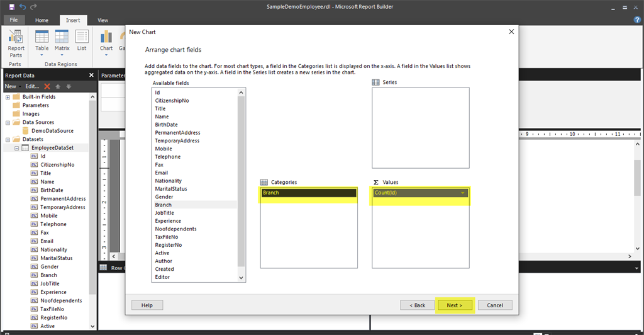The width and height of the screenshot is (644, 335).
Task: Click the red Delete X in Report Data
Action: [47, 86]
